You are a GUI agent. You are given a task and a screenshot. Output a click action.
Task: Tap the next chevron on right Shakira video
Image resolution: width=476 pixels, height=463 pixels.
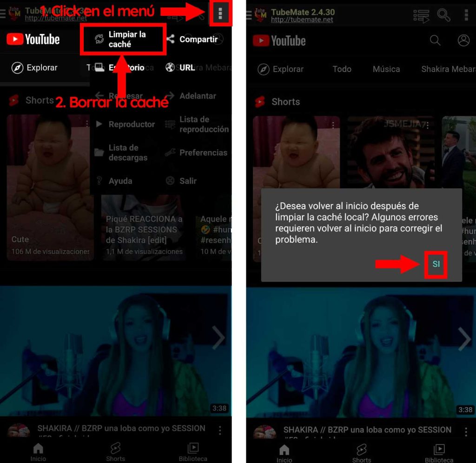464,339
